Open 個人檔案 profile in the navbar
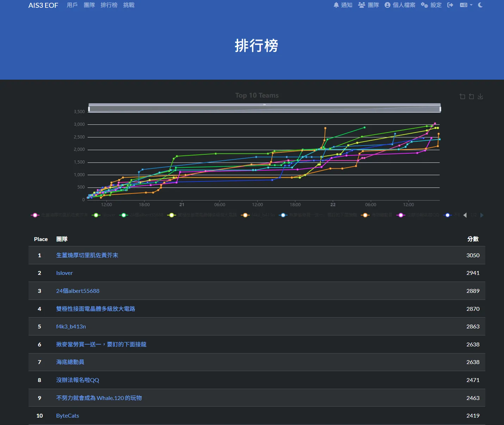This screenshot has width=504, height=425. pos(400,5)
